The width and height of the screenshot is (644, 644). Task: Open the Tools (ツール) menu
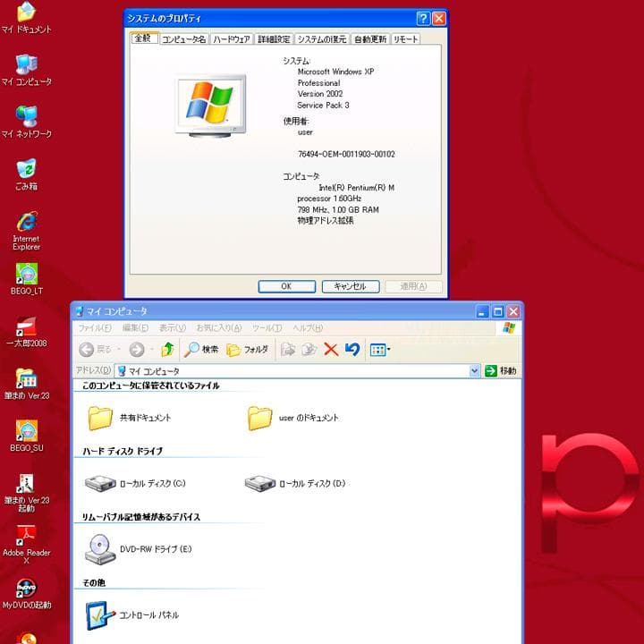pos(267,328)
